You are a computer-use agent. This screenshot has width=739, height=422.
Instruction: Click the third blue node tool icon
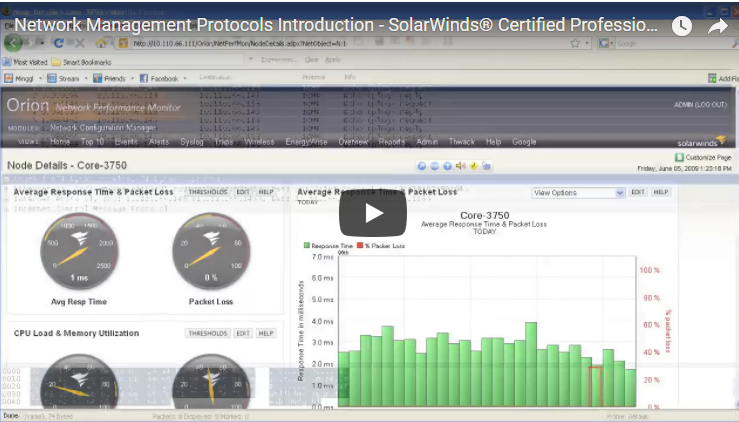point(447,166)
